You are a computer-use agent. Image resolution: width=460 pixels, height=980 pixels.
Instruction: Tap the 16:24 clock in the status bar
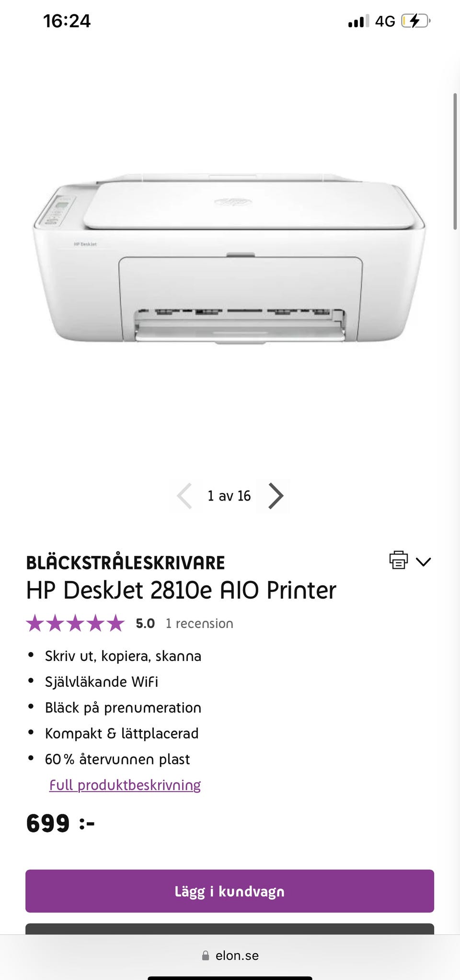tap(67, 21)
